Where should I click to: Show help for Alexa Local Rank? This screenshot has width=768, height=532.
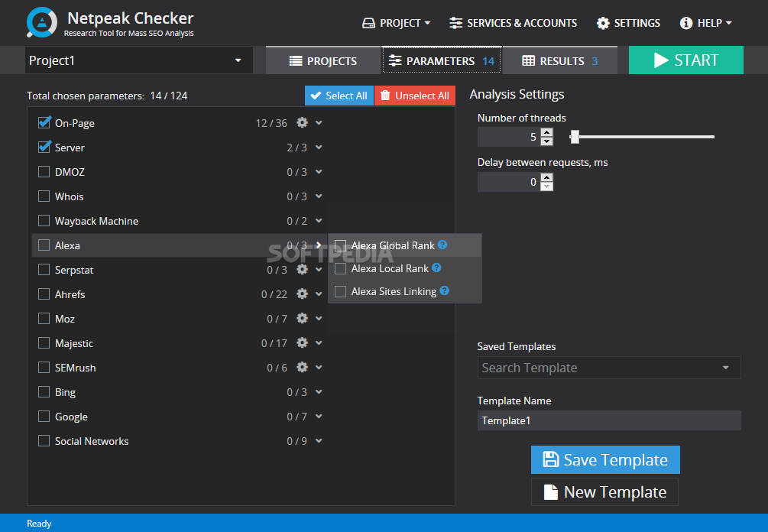436,268
